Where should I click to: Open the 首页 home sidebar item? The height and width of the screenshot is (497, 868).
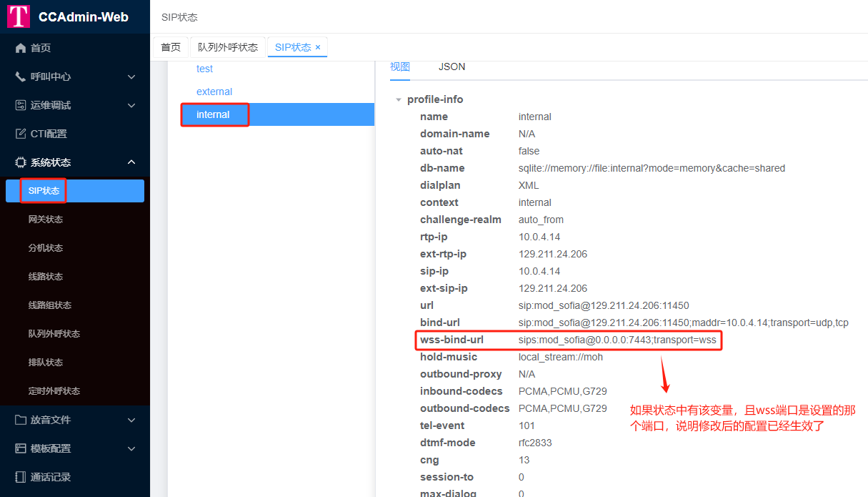(40, 48)
